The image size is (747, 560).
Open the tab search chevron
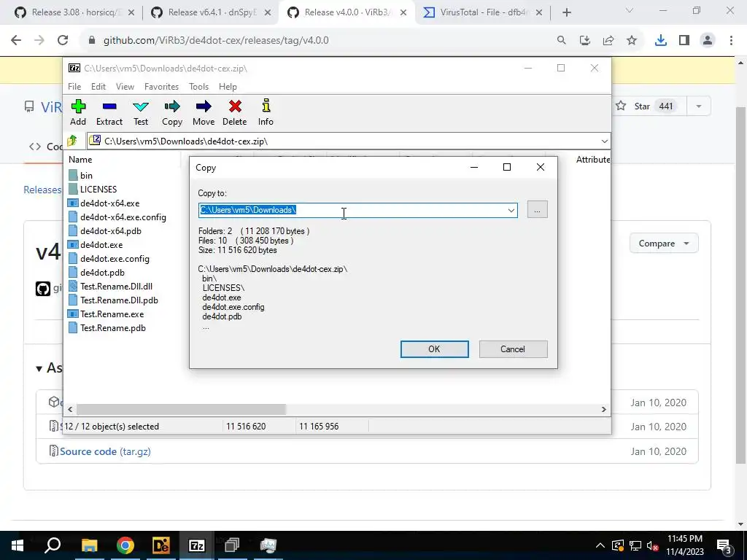pos(630,10)
